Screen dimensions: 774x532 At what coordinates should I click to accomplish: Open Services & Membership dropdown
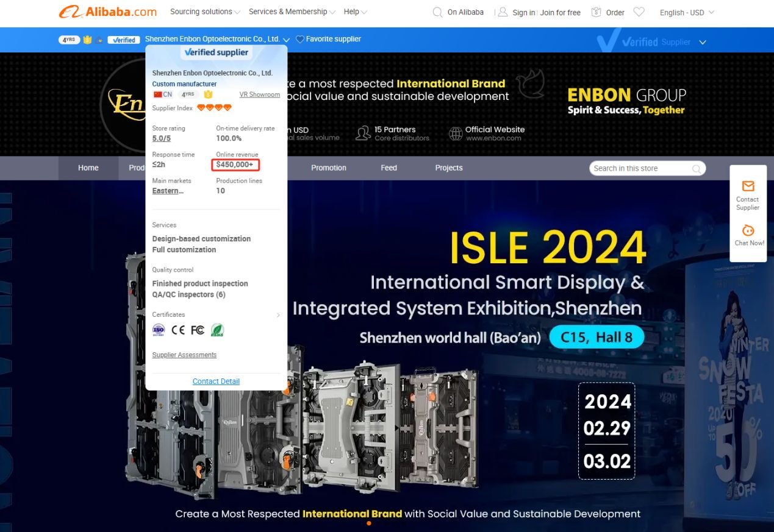(x=292, y=12)
